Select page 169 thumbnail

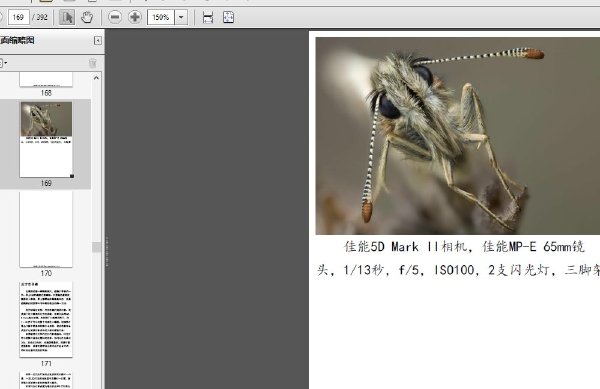(x=46, y=140)
